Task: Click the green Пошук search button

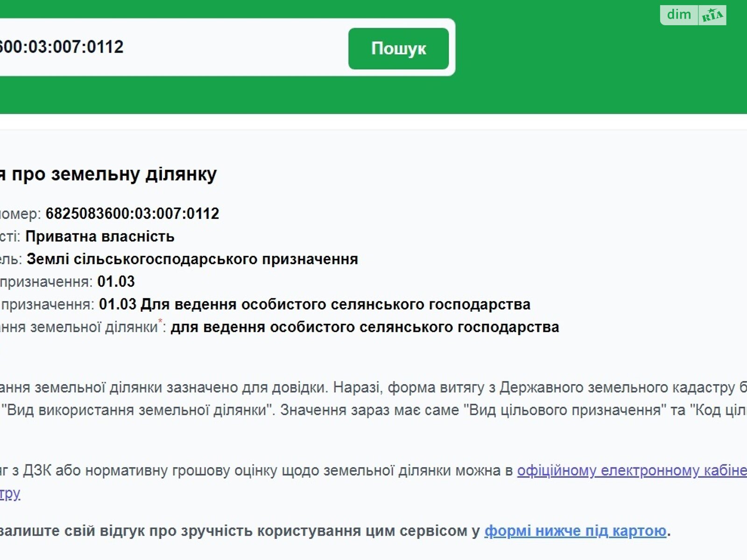Action: (398, 49)
